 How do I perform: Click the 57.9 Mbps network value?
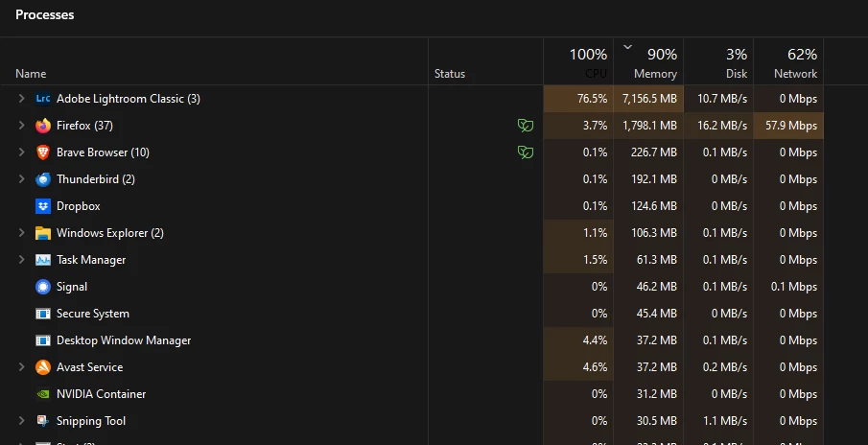point(791,126)
